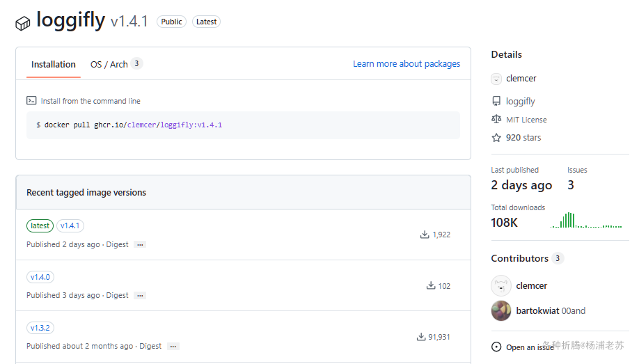Click the Public badge
639x364 pixels.
point(171,22)
